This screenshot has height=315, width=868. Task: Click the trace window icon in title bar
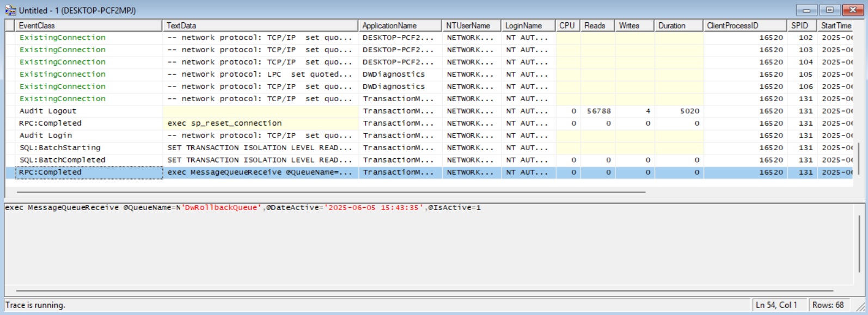[x=10, y=10]
